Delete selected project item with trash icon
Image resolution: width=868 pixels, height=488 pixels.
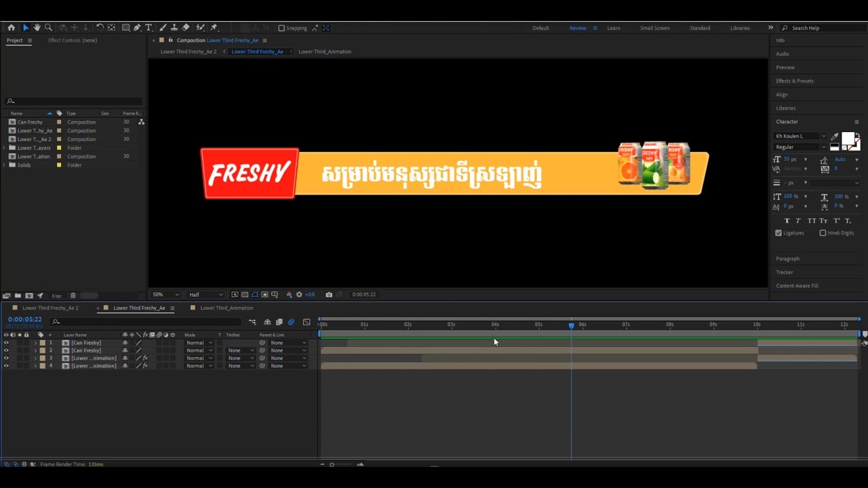click(x=73, y=296)
